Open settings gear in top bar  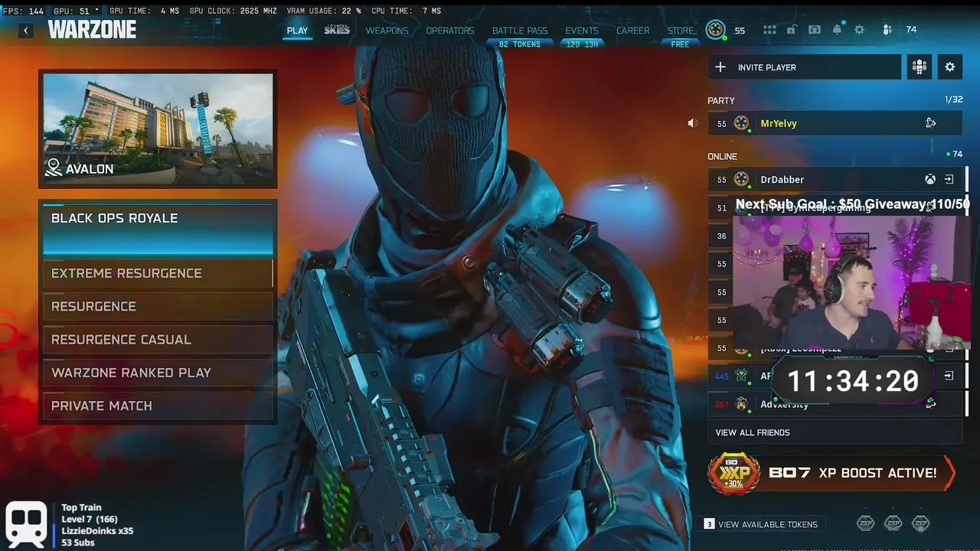[859, 30]
